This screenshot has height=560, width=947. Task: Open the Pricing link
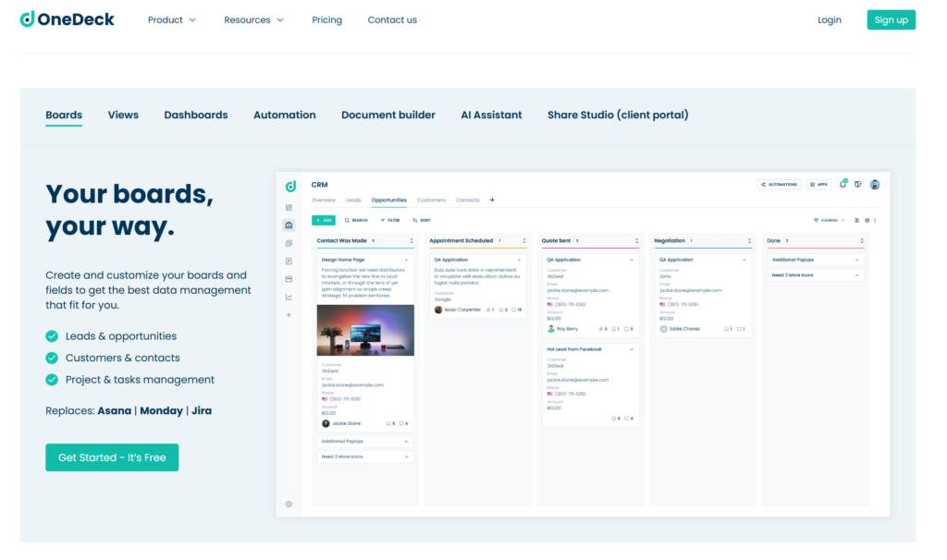point(326,19)
